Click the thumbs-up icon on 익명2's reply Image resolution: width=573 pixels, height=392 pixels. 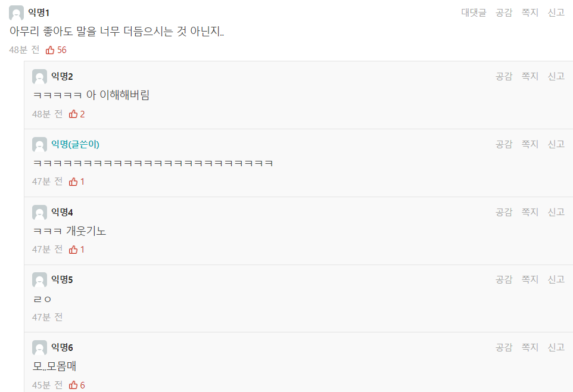73,114
